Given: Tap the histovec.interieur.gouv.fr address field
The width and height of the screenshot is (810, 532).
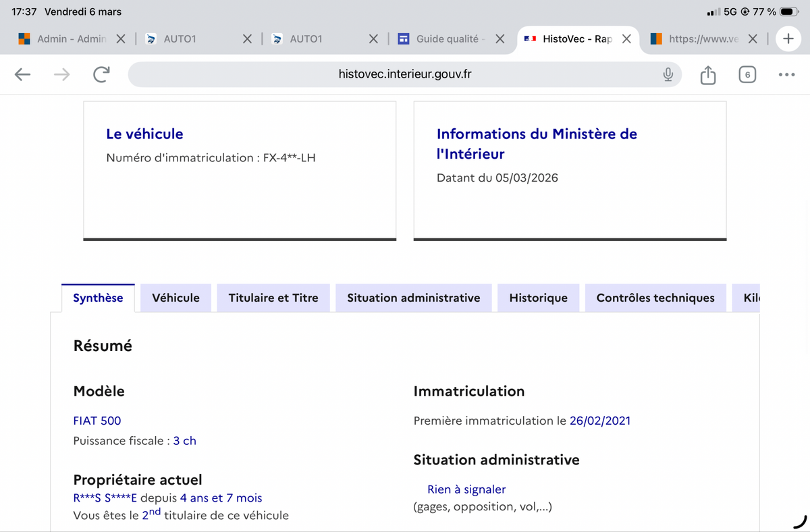Looking at the screenshot, I should click(404, 74).
